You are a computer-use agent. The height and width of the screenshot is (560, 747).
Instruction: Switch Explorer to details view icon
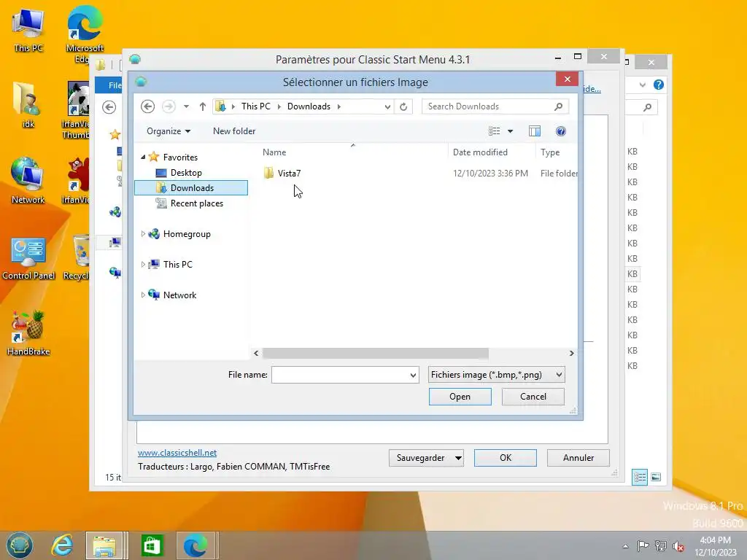(640, 477)
